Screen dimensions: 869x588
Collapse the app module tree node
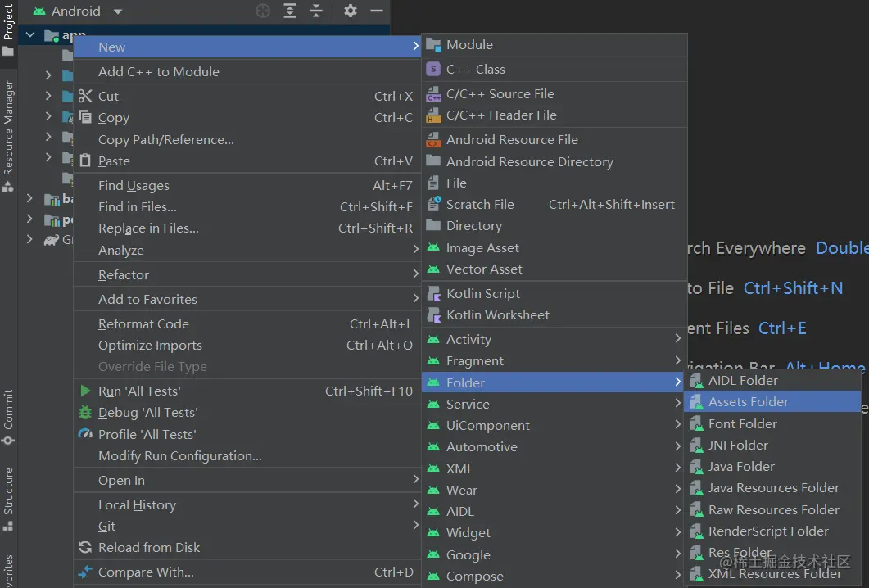(x=30, y=35)
